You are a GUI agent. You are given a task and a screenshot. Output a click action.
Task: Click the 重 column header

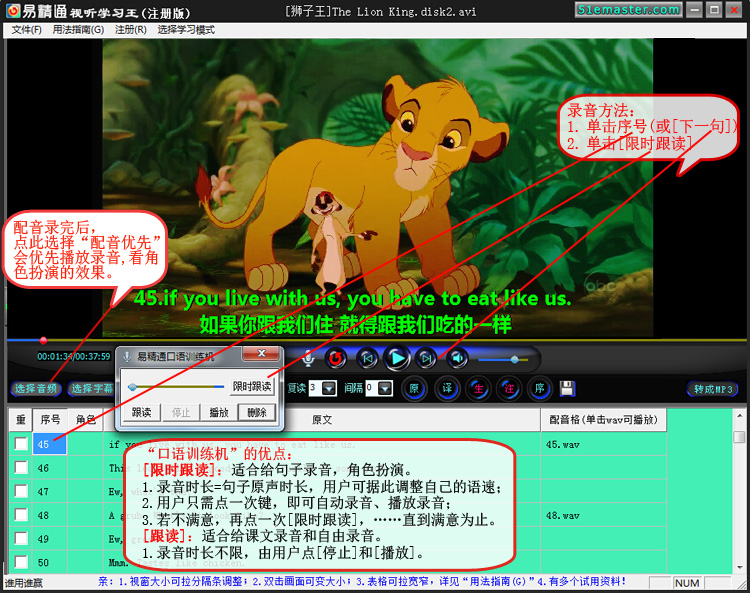[21, 420]
